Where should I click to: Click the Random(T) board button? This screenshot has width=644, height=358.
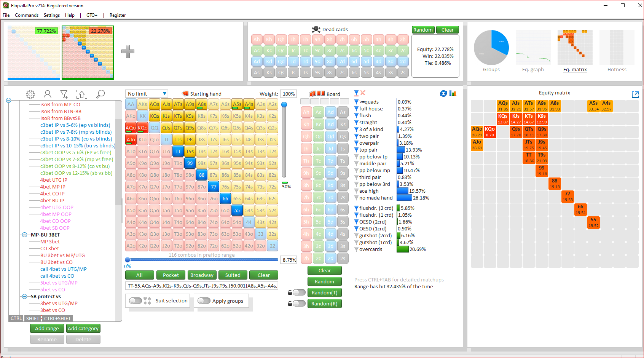pos(324,292)
